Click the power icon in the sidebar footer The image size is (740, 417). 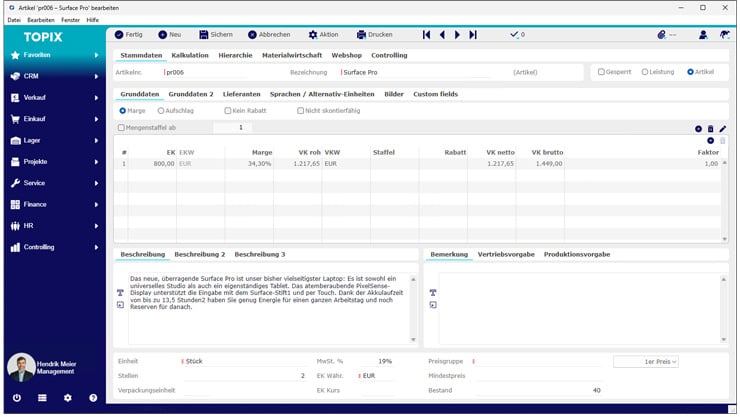click(16, 397)
